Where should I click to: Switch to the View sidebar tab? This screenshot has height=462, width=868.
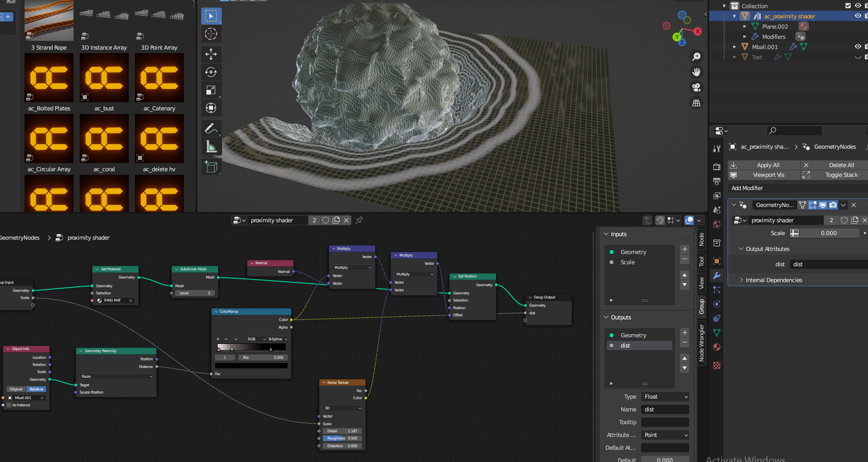[x=701, y=283]
